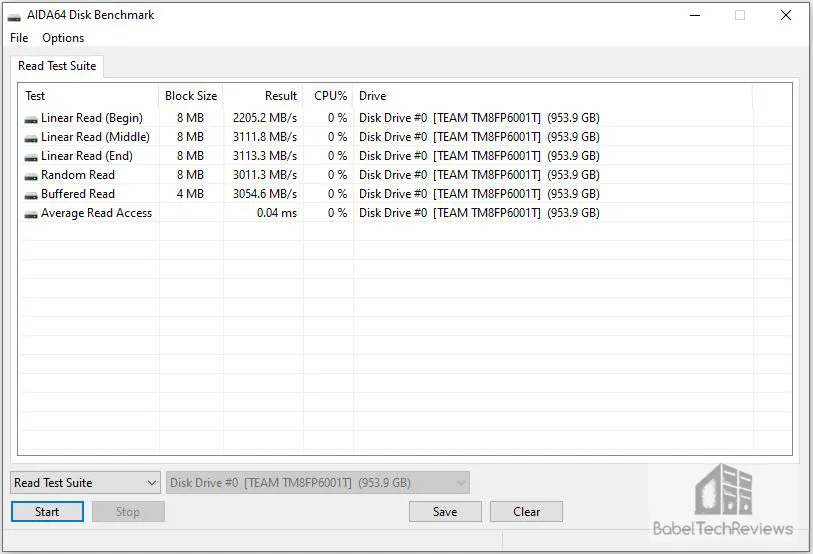Viewport: 813px width, 554px height.
Task: Open the Options menu
Action: (63, 38)
